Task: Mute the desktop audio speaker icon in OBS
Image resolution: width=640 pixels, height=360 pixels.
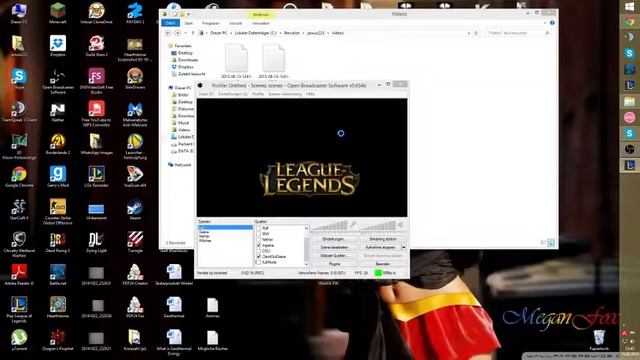Action: [x=400, y=224]
